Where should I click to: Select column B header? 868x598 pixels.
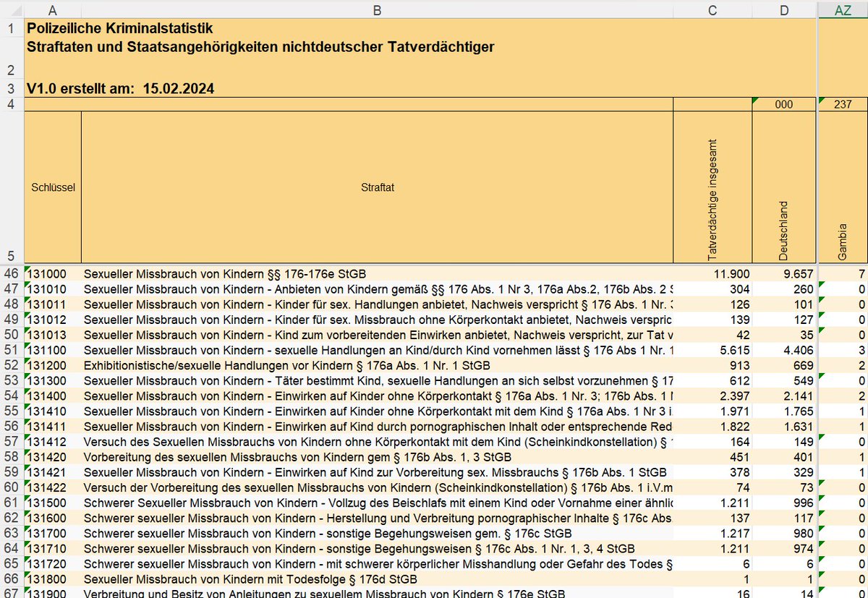click(377, 9)
